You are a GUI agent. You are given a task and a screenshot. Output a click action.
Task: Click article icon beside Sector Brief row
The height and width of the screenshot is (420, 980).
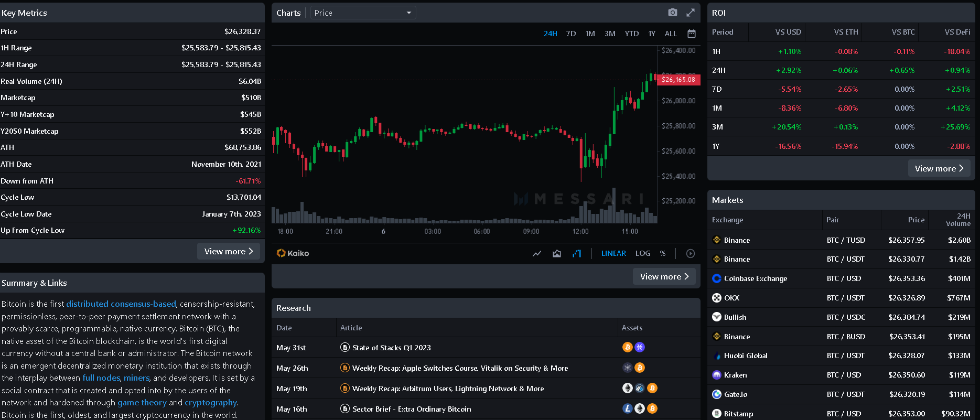pyautogui.click(x=345, y=408)
